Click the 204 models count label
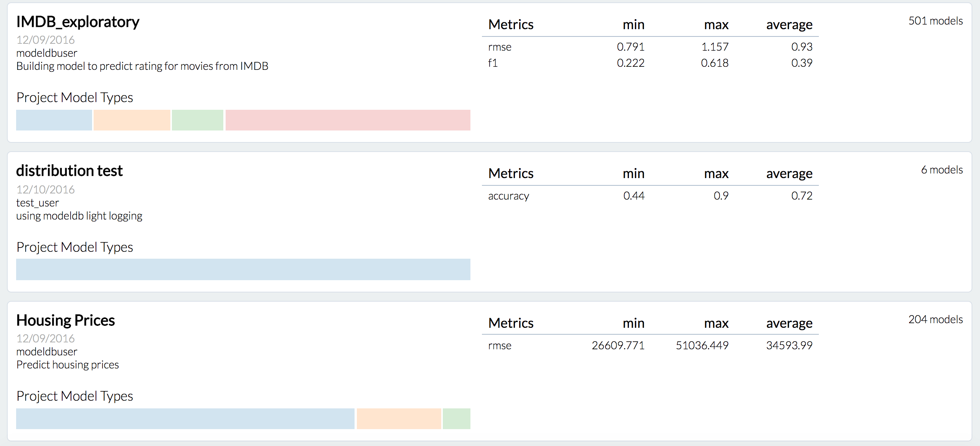 point(935,319)
